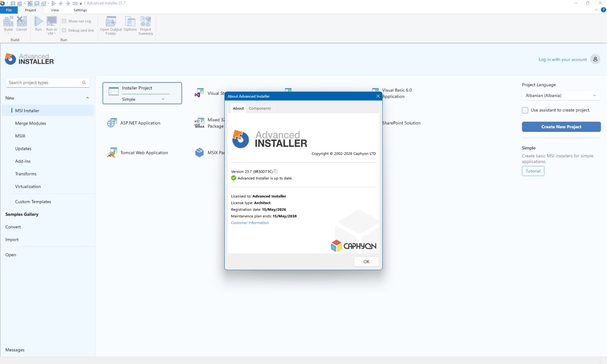Image resolution: width=607 pixels, height=364 pixels.
Task: Select MSI Installer in the sidebar
Action: pos(47,110)
